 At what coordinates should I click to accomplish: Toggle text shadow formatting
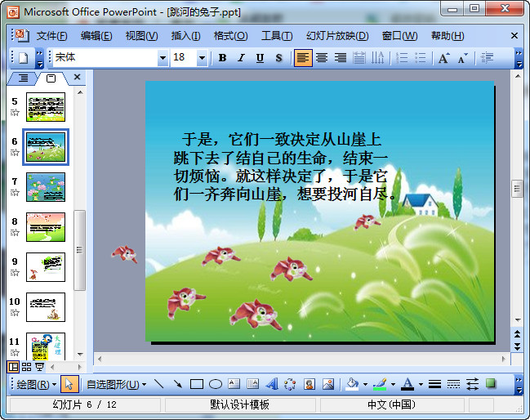point(278,58)
